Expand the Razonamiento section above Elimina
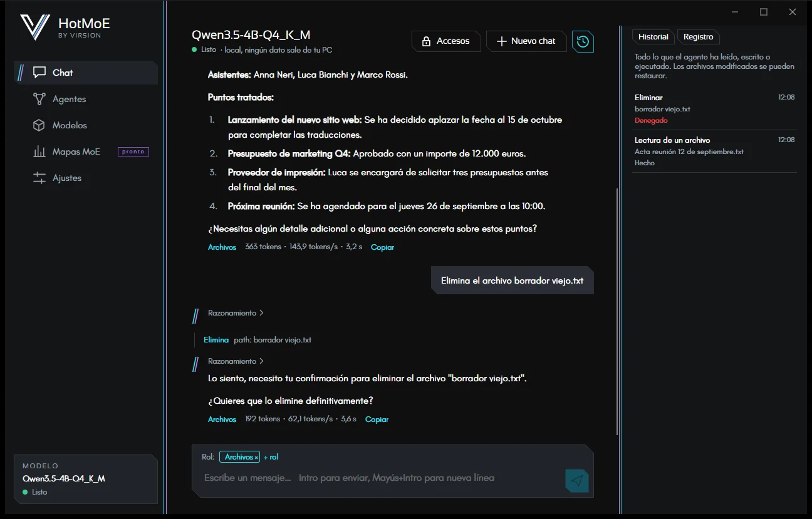812x519 pixels. [x=236, y=313]
